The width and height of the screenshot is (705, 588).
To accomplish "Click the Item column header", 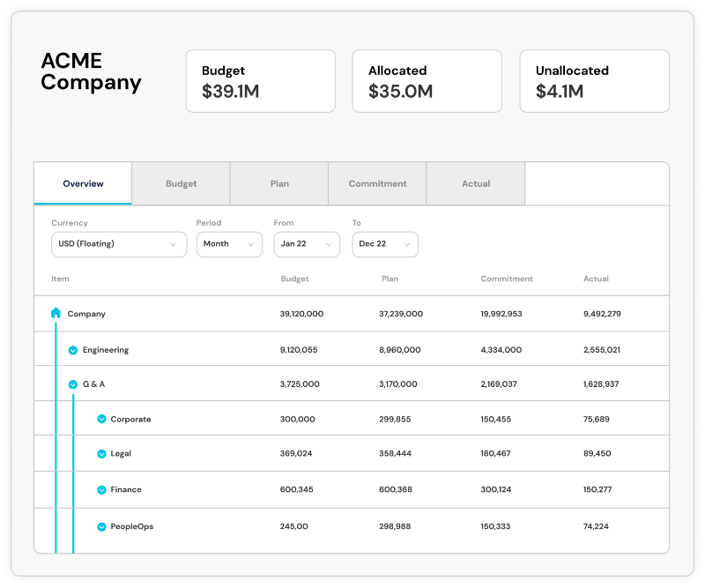I will [60, 279].
